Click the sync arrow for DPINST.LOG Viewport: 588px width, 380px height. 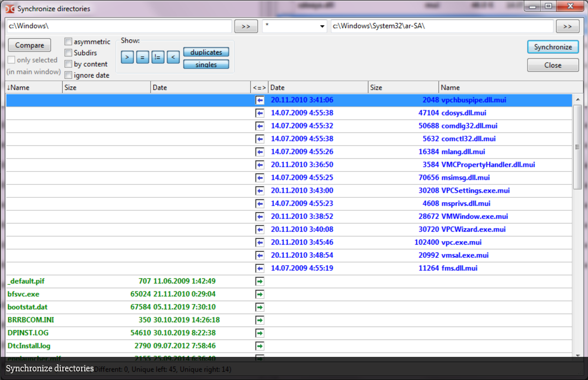[x=260, y=333]
